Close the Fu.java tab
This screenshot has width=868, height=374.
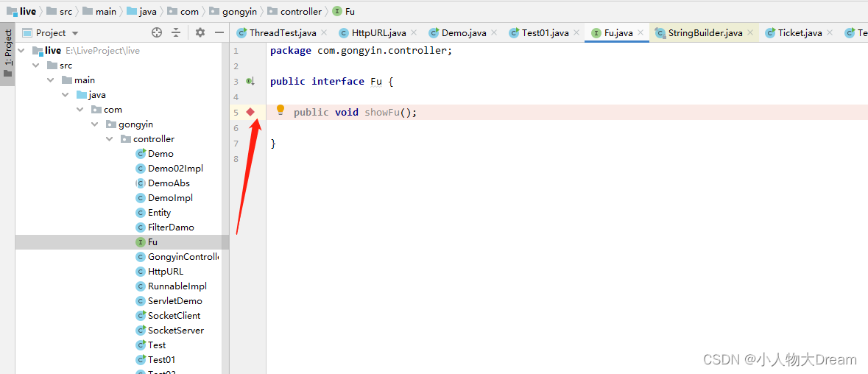point(641,32)
